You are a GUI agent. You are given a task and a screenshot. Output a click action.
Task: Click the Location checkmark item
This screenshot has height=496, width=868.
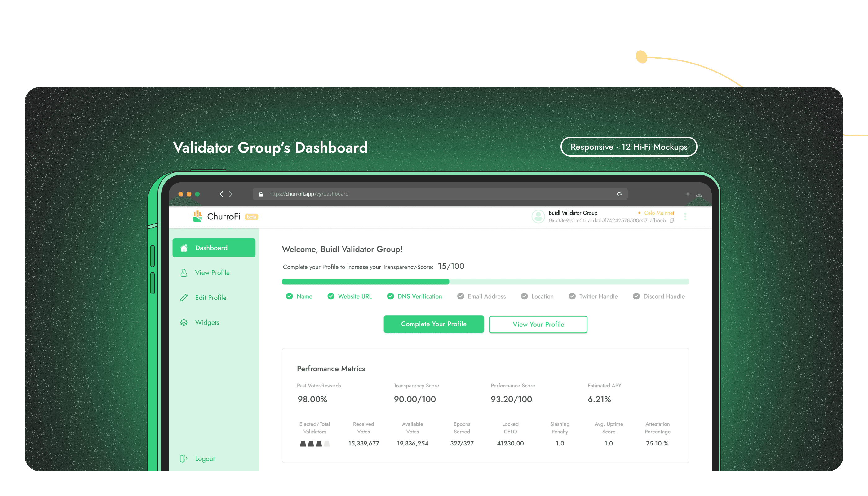[x=537, y=296]
